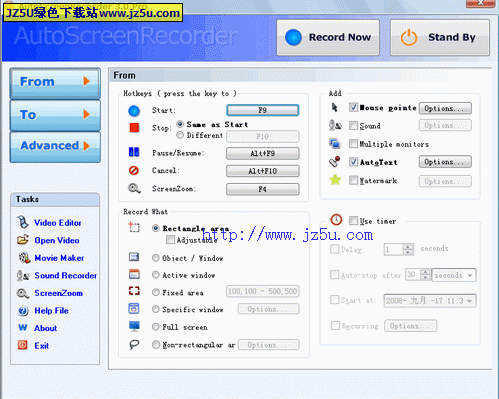Open the From section tab
499x399 pixels.
(55, 83)
